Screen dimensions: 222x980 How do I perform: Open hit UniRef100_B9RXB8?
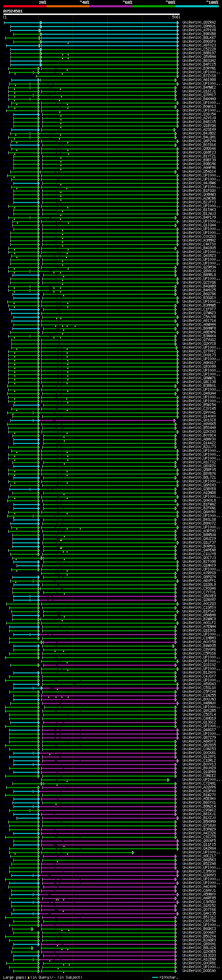pyautogui.click(x=199, y=34)
